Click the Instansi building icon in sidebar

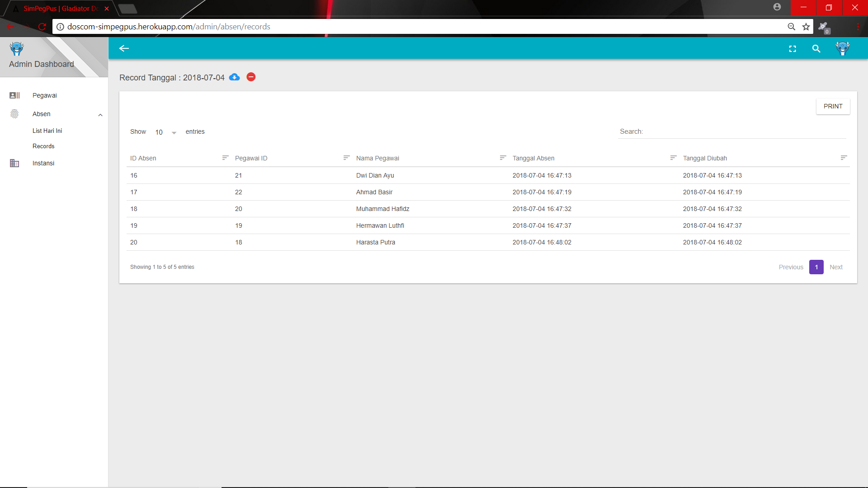point(14,163)
